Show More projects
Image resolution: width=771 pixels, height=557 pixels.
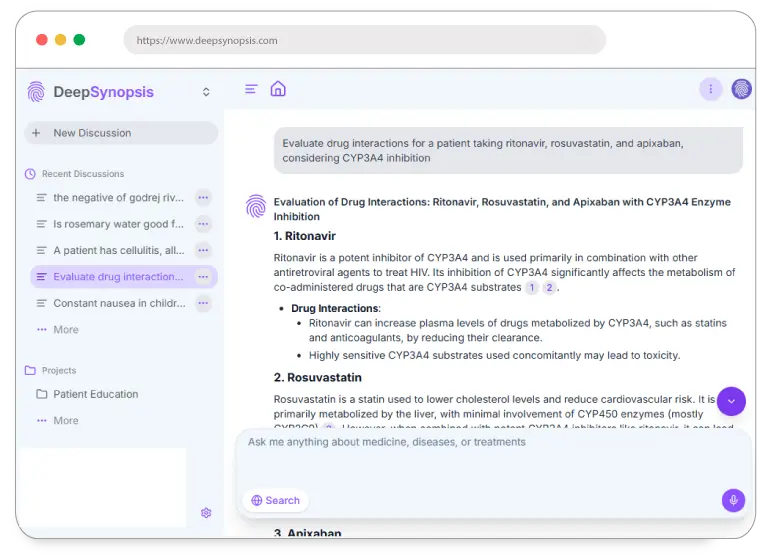(x=58, y=421)
